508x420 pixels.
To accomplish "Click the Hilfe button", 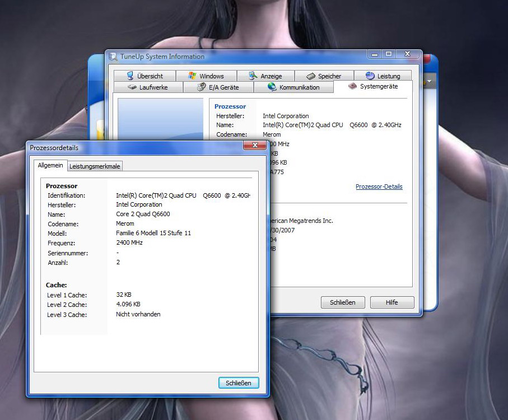I will tap(392, 302).
